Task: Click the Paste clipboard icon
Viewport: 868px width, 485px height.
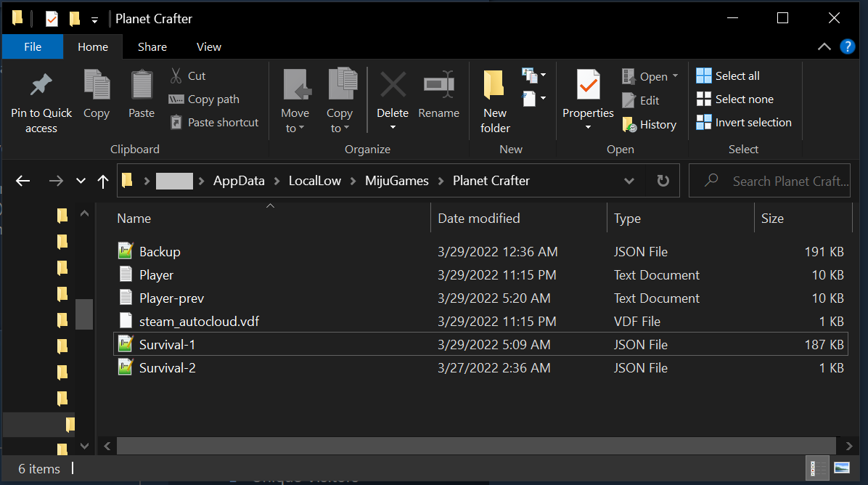Action: 142,86
